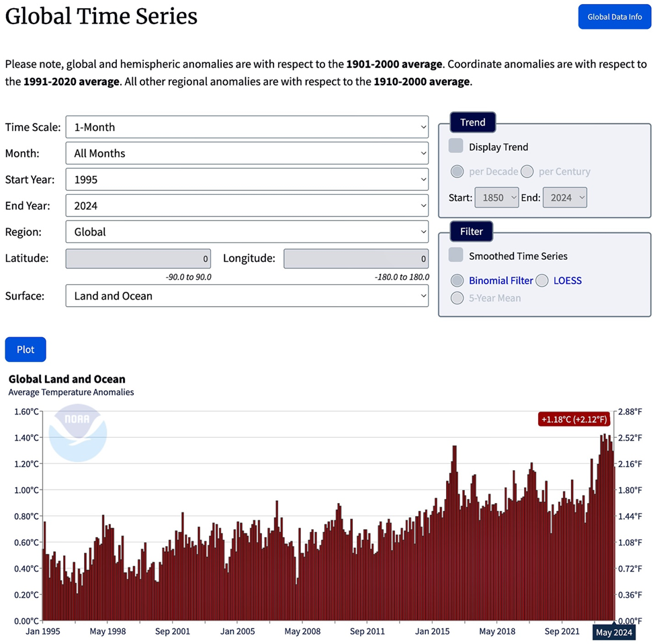Expand the Region dropdown showing Global
The image size is (655, 644).
247,232
